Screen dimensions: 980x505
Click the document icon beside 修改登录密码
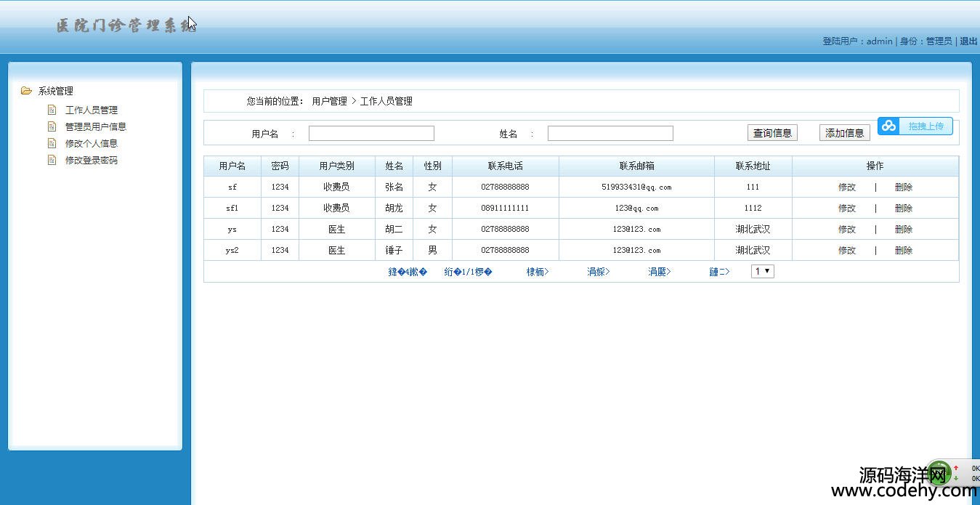[52, 160]
